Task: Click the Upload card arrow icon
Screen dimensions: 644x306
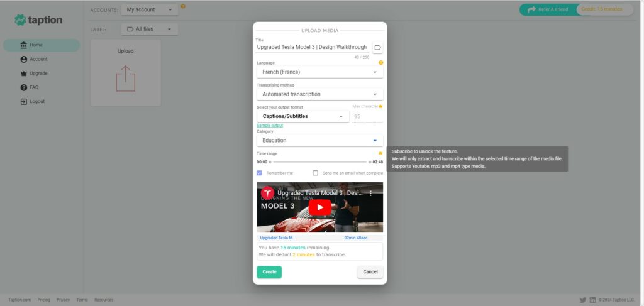Action: click(x=125, y=79)
